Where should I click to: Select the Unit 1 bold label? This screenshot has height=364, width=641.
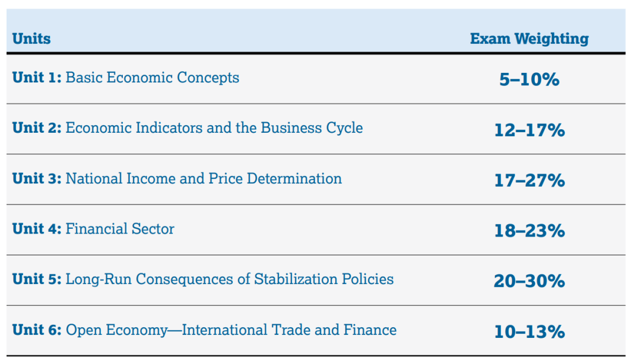click(37, 78)
